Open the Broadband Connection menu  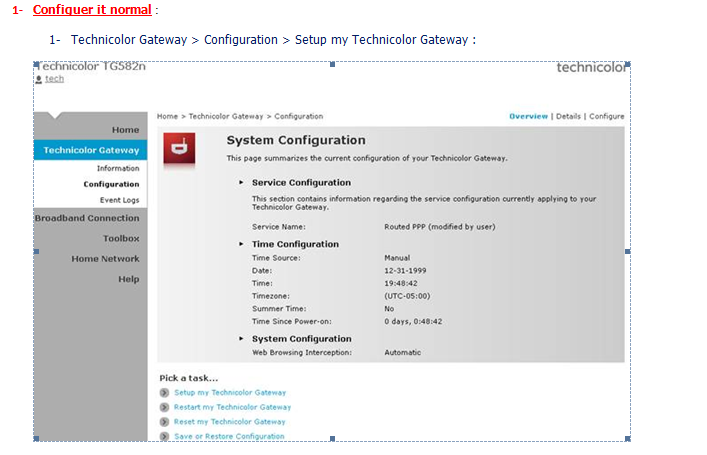87,218
